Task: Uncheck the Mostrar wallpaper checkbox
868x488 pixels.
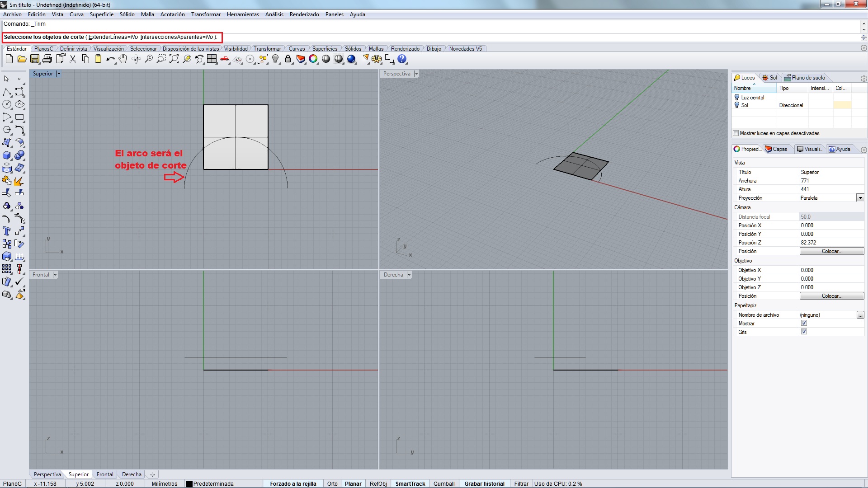Action: pos(804,323)
